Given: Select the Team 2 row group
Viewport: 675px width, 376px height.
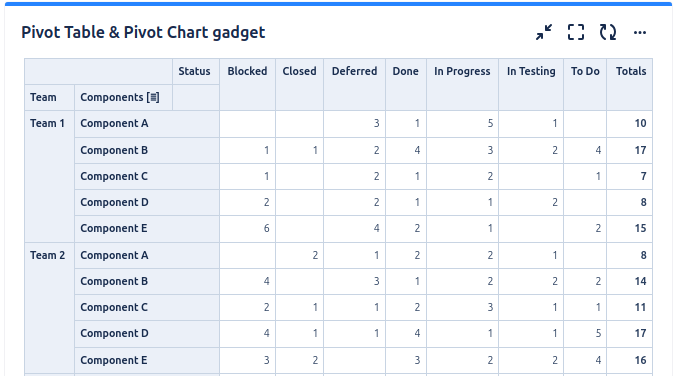Looking at the screenshot, I should click(x=47, y=255).
